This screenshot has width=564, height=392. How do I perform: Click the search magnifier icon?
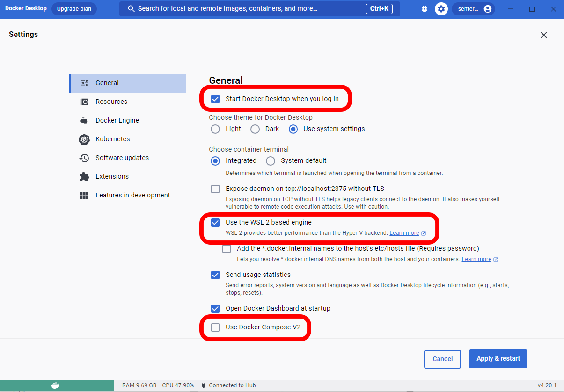pyautogui.click(x=131, y=9)
